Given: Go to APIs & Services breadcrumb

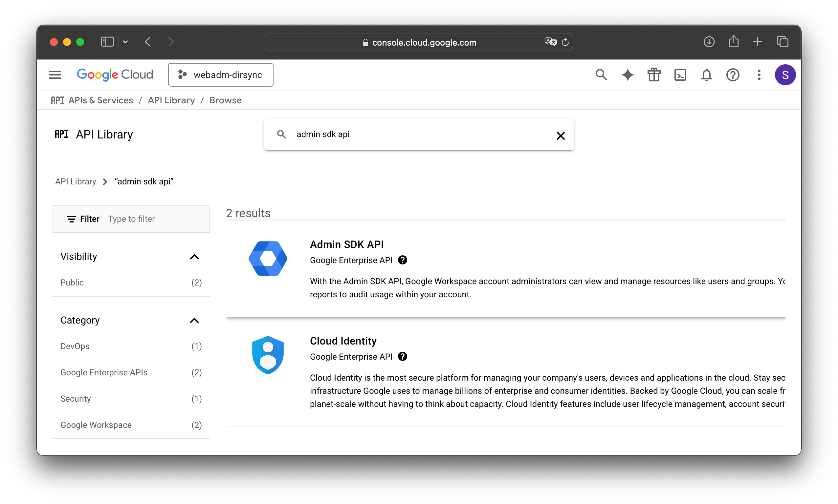Looking at the screenshot, I should (x=100, y=100).
